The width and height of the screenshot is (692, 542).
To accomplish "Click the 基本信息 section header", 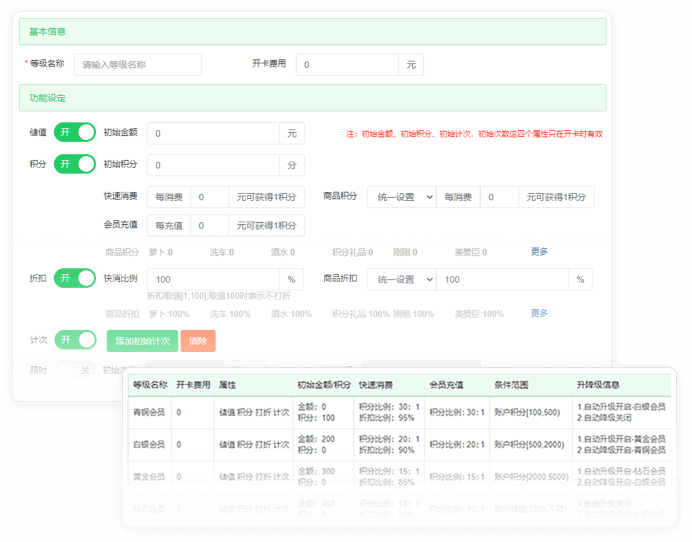I will [x=312, y=32].
